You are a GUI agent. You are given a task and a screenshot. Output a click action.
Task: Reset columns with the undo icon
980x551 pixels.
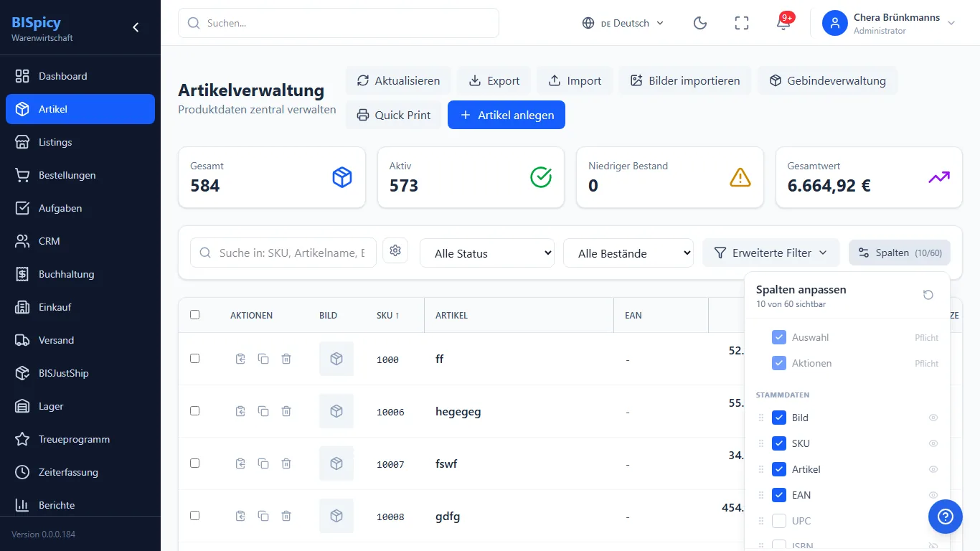928,295
